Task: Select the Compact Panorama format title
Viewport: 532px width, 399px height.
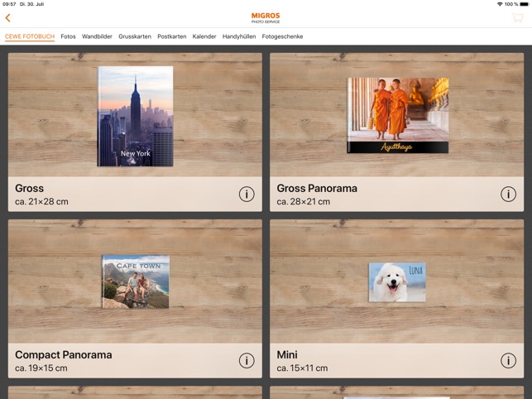Action: click(64, 354)
